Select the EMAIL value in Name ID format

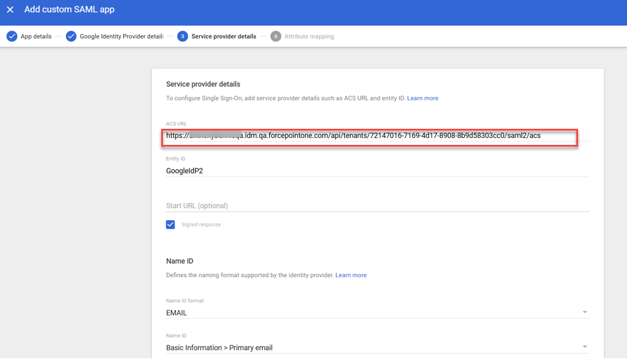(x=177, y=313)
